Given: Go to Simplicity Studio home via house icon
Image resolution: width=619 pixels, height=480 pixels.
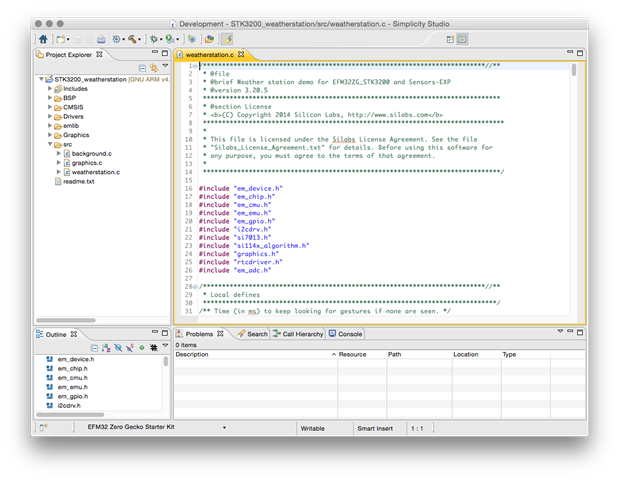Looking at the screenshot, I should tap(43, 39).
